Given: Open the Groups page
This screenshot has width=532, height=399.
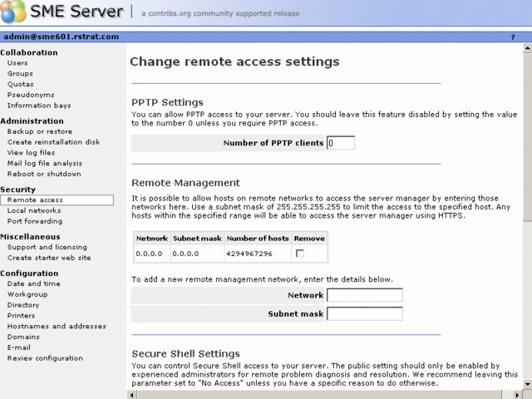Looking at the screenshot, I should 20,73.
